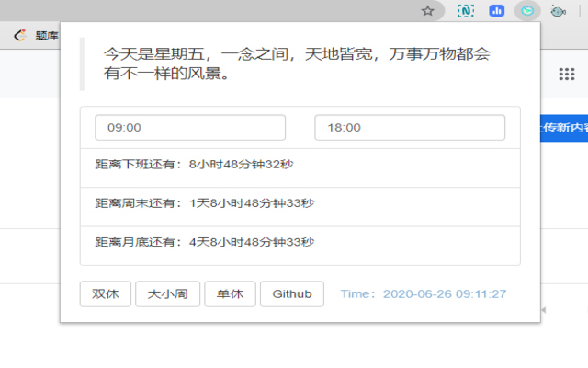The height and width of the screenshot is (368, 588).
Task: Click the current Time timestamp text
Action: pos(424,294)
